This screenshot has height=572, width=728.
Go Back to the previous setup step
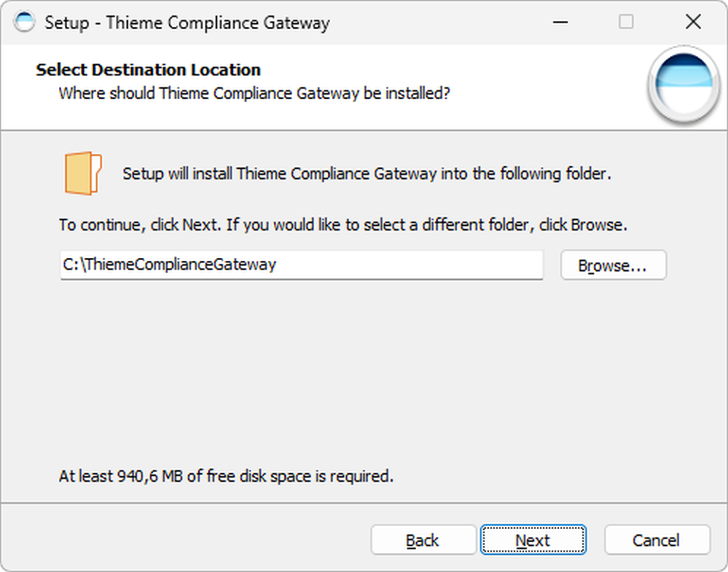point(423,540)
